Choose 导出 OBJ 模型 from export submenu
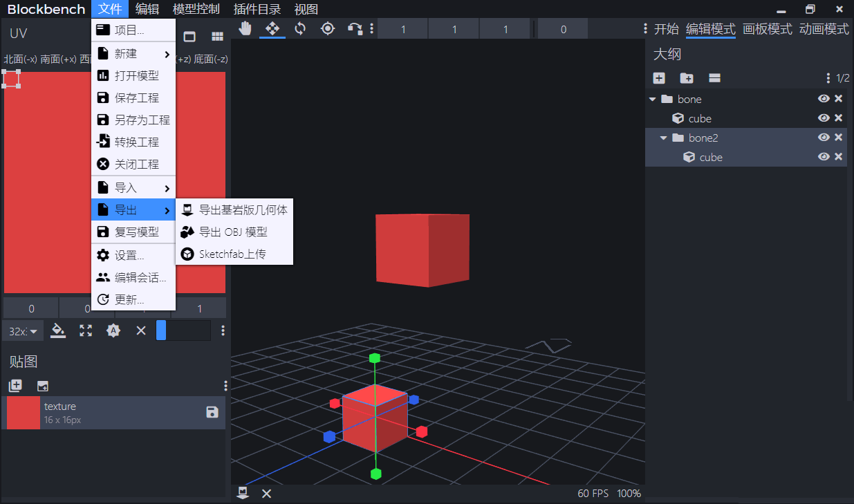854x504 pixels. (x=233, y=232)
